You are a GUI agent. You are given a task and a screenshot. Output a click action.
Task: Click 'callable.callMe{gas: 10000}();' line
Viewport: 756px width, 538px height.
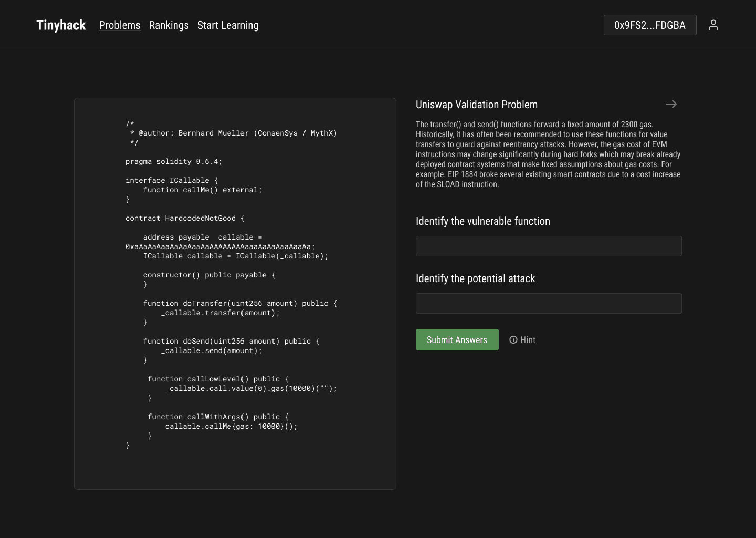(x=231, y=426)
